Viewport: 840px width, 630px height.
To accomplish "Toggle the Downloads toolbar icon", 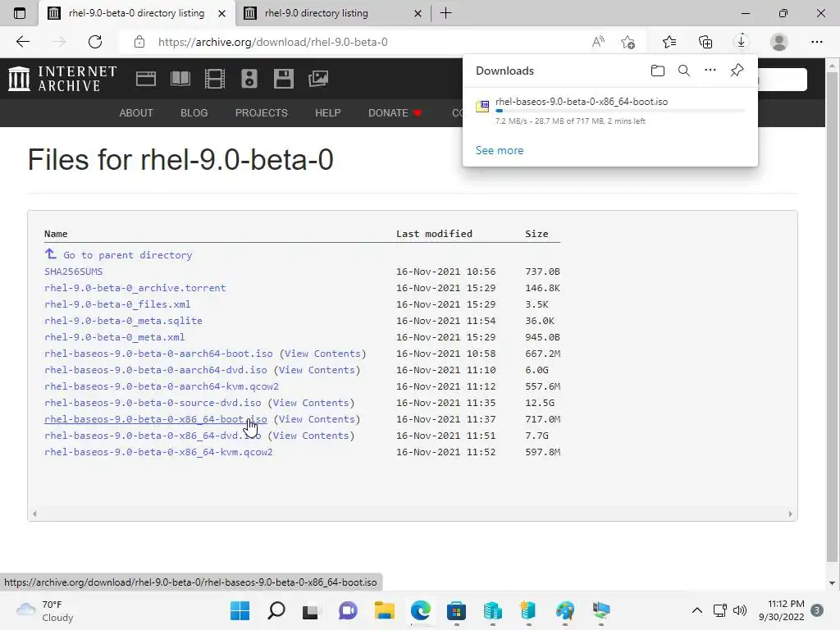I will click(x=742, y=42).
